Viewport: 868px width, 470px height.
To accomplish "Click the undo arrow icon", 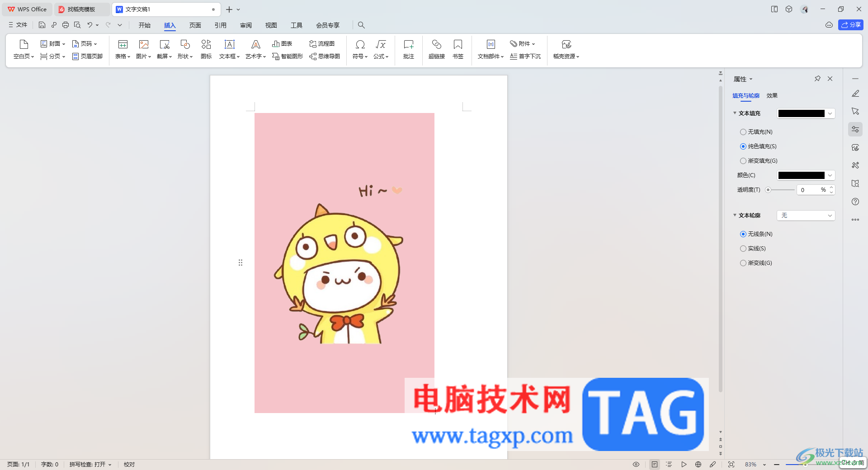I will click(x=90, y=25).
